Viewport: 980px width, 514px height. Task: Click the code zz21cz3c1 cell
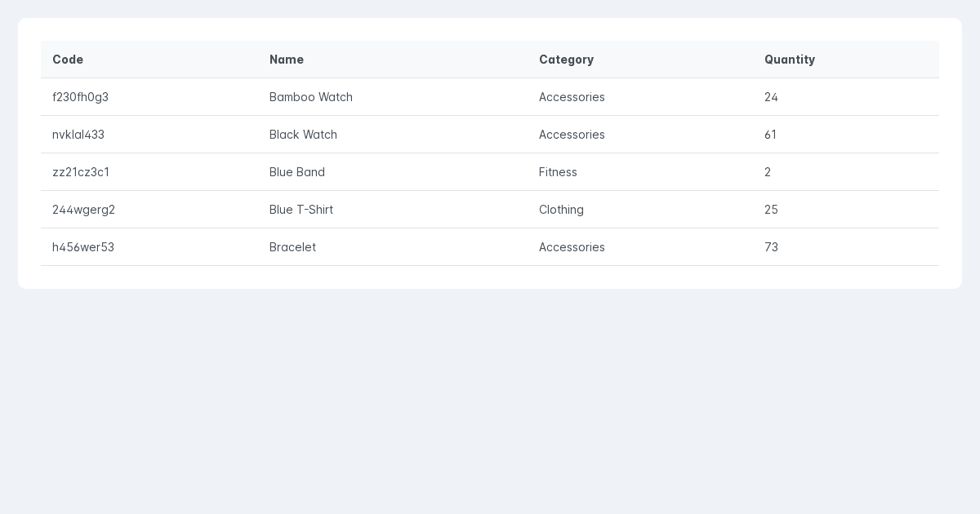81,172
